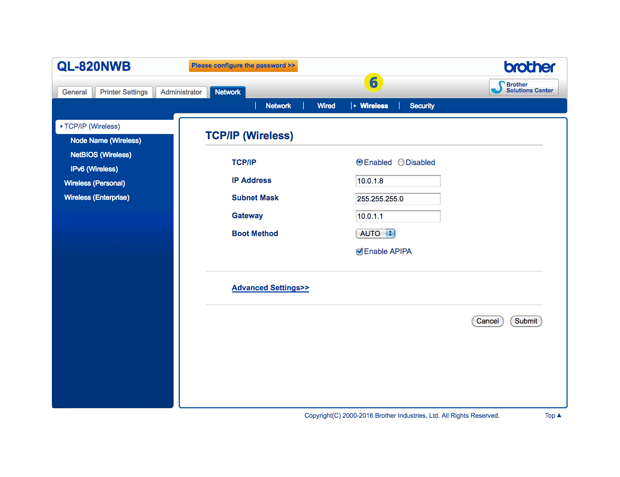The height and width of the screenshot is (477, 620).
Task: Toggle the Enable APIPA checkbox
Action: (359, 252)
